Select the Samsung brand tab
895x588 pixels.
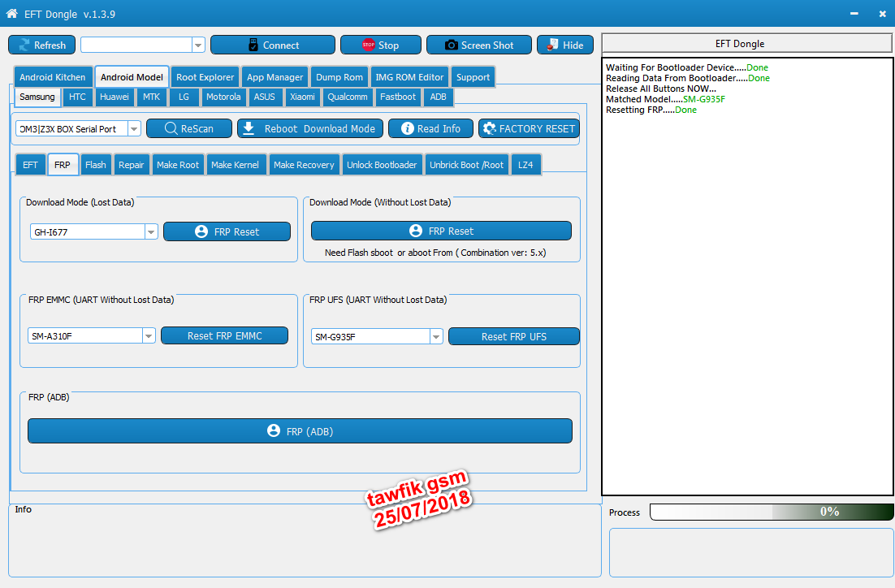coord(37,97)
